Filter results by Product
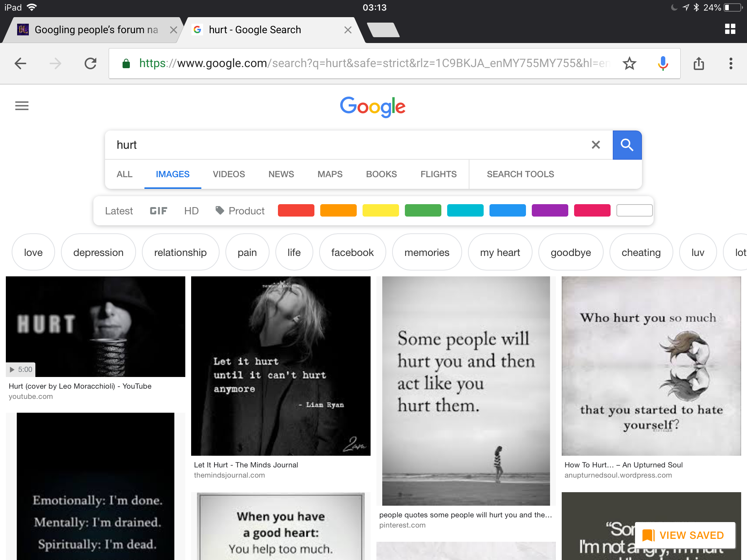Viewport: 747px width, 560px height. [240, 211]
